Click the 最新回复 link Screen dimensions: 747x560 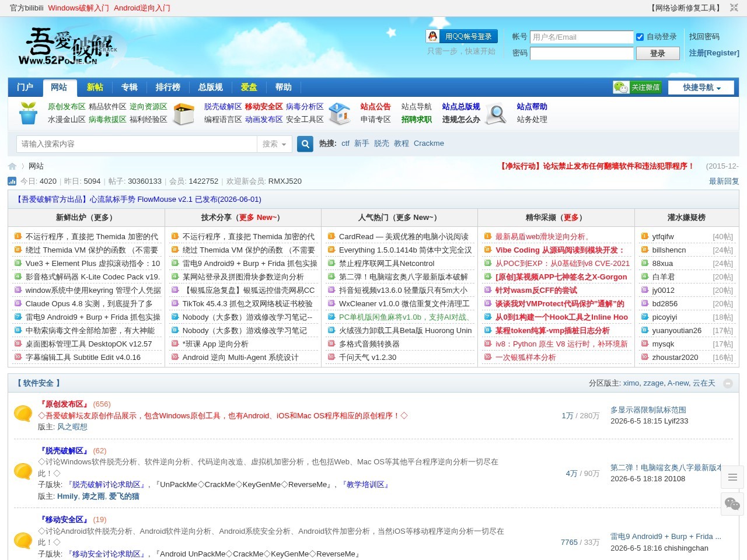click(724, 181)
